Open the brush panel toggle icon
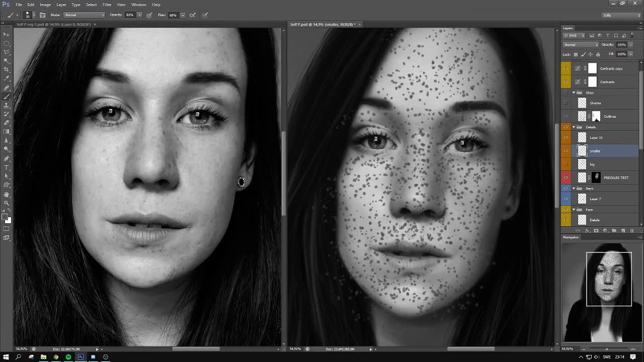 pyautogui.click(x=42, y=15)
